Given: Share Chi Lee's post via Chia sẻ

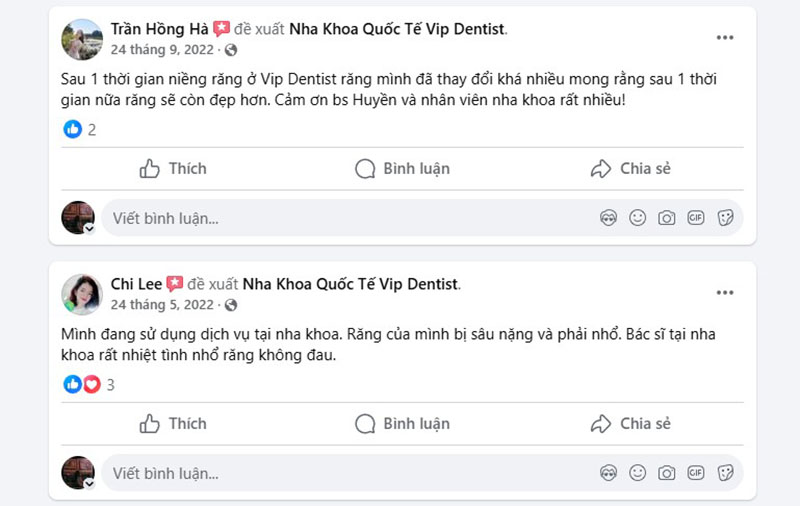Looking at the screenshot, I should 630,424.
